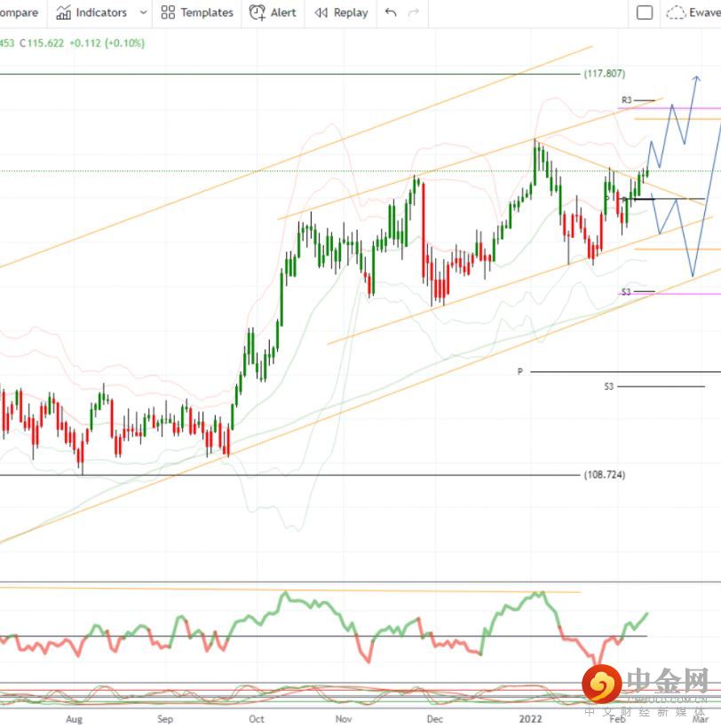Create a new Alert
721x728 pixels.
(273, 12)
